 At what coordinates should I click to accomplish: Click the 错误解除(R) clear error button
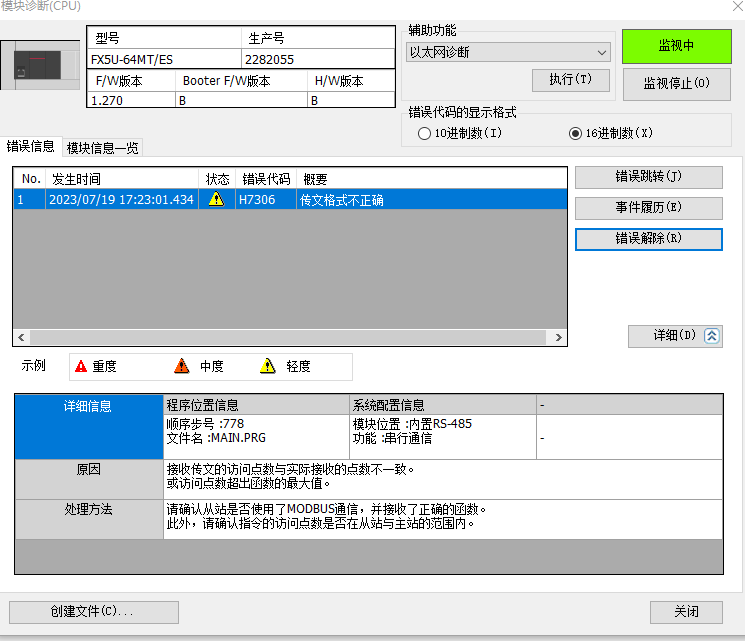coord(648,239)
